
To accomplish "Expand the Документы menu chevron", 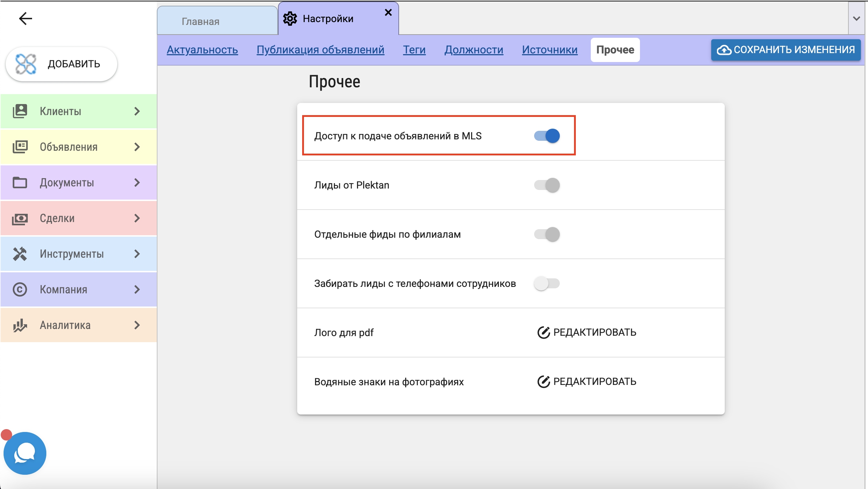I will click(x=137, y=182).
